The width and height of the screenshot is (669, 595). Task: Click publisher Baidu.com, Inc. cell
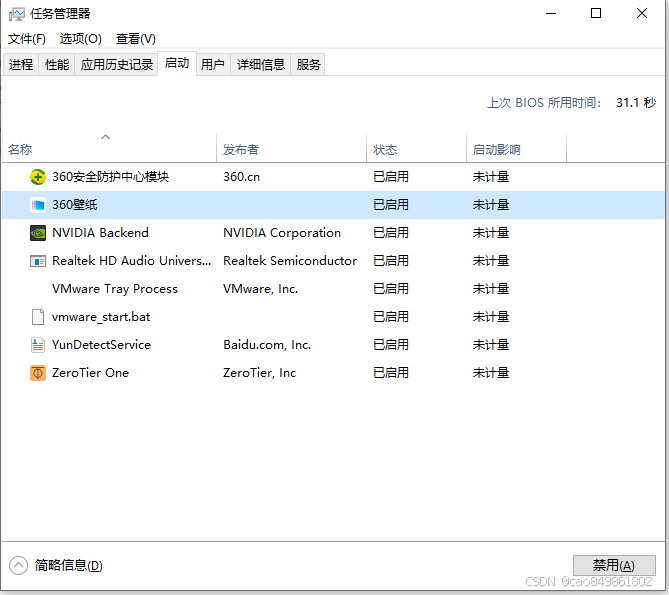click(x=267, y=345)
